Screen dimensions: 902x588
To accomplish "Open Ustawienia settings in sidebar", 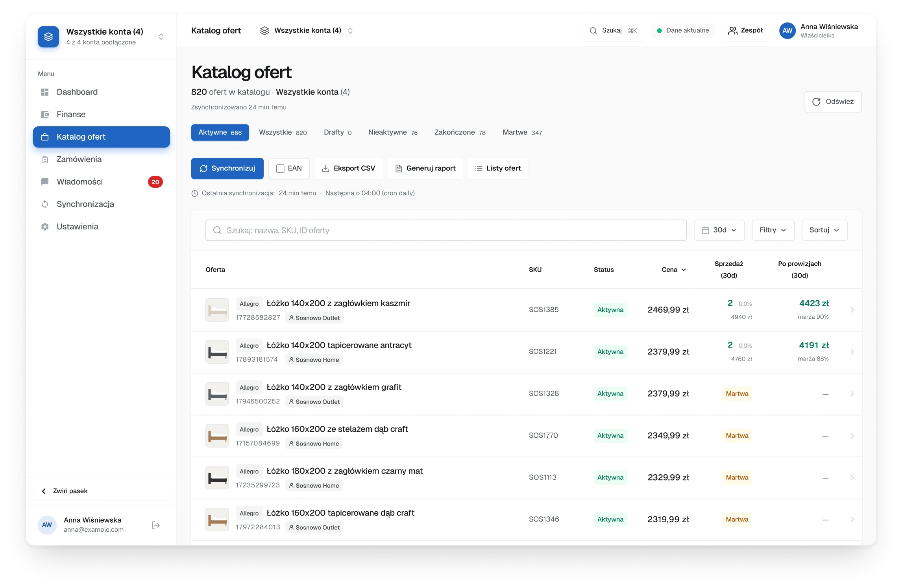I will [101, 227].
